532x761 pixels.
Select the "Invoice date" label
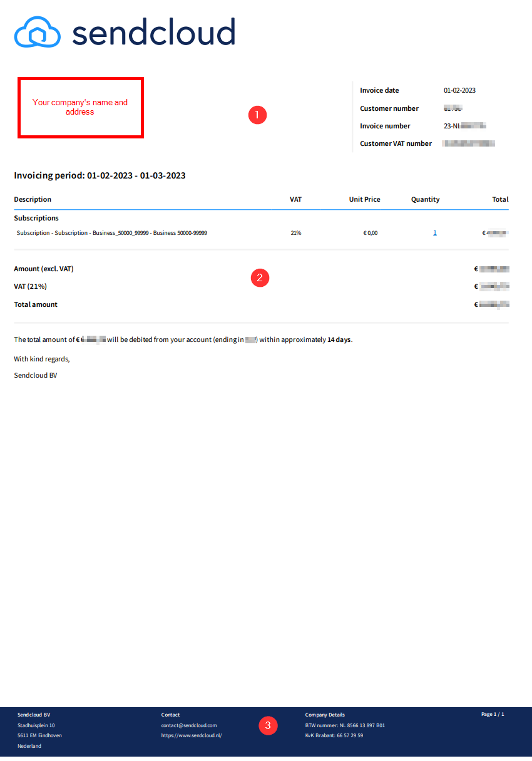pyautogui.click(x=379, y=91)
